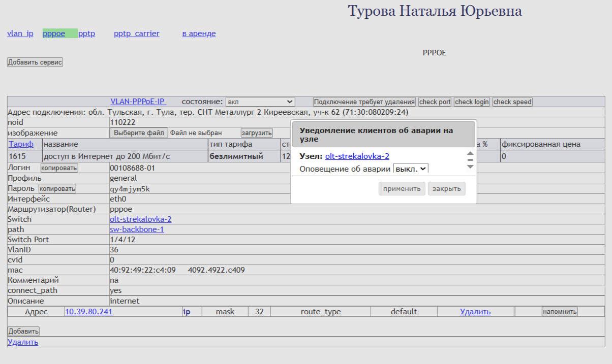The width and height of the screenshot is (612, 364).
Task: Click the Switch Port value 1/4/12
Action: (x=120, y=240)
